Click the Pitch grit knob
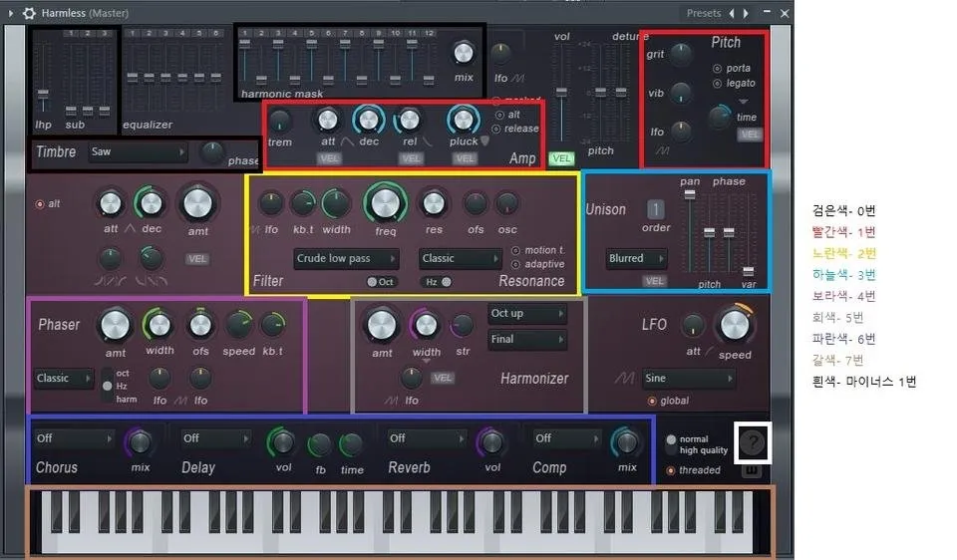Viewport: 957px width, 560px height. click(681, 54)
